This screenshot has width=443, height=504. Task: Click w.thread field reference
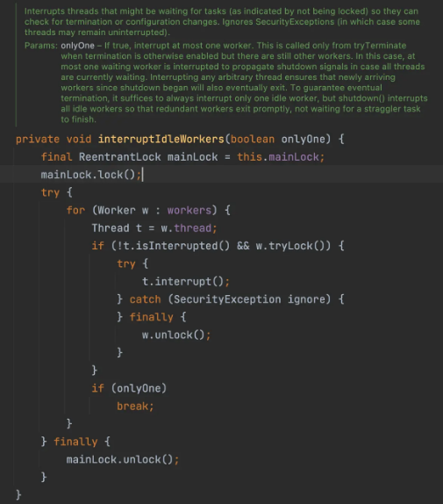pyautogui.click(x=186, y=228)
